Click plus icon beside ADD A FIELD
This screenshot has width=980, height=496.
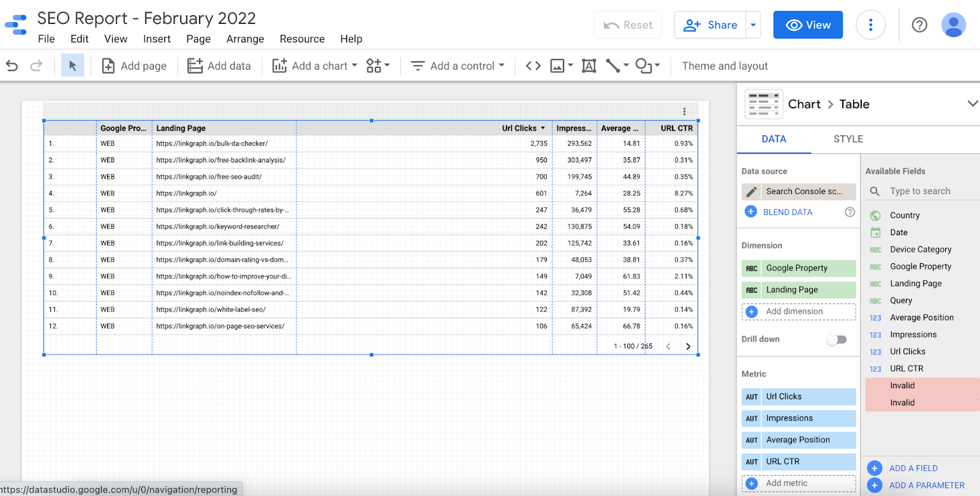click(875, 468)
